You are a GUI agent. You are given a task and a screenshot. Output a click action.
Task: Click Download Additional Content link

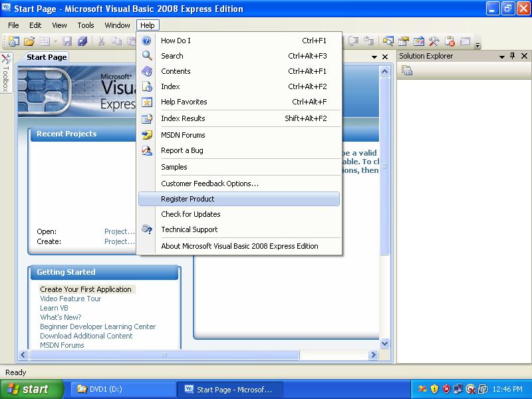click(86, 336)
